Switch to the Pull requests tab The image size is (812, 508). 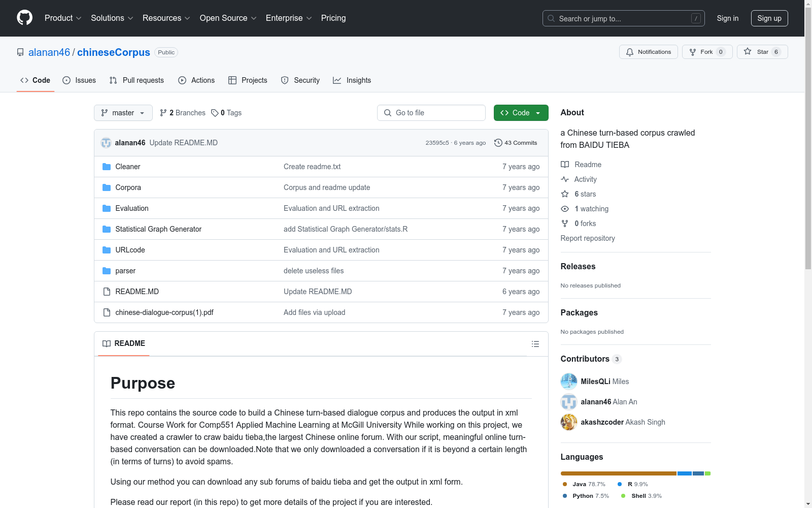point(137,80)
